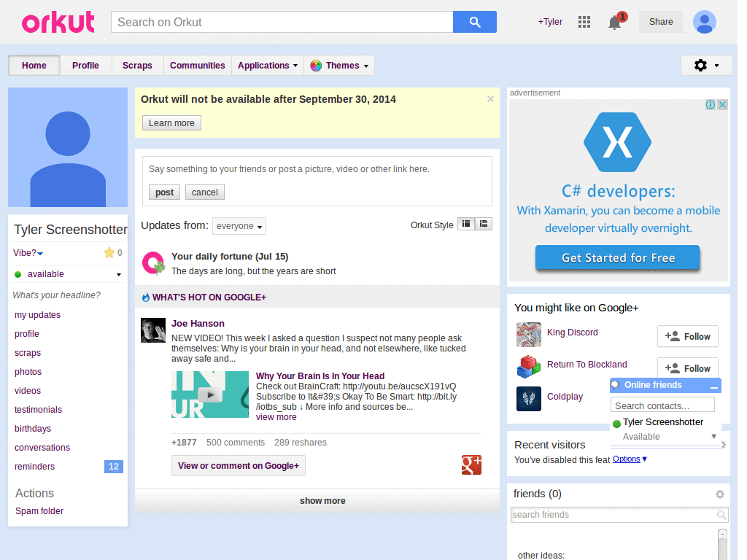This screenshot has width=747, height=560.
Task: Open the notifications bell
Action: point(614,23)
